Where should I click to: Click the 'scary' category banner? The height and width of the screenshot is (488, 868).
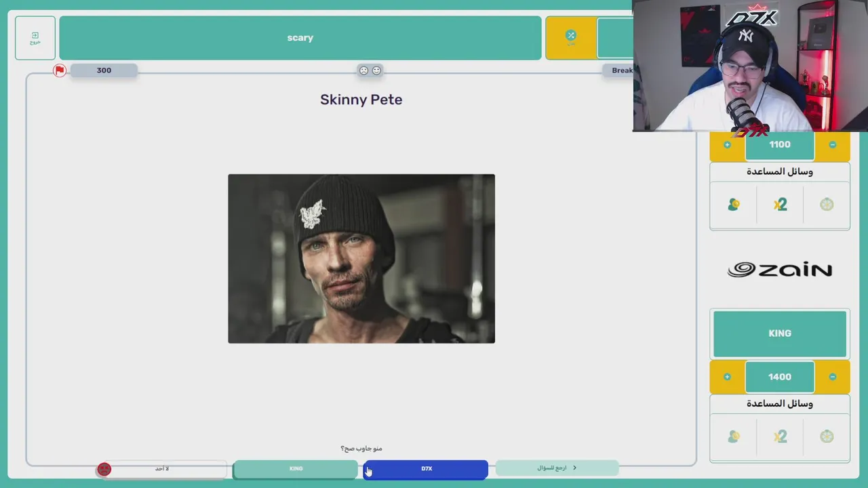pyautogui.click(x=300, y=38)
